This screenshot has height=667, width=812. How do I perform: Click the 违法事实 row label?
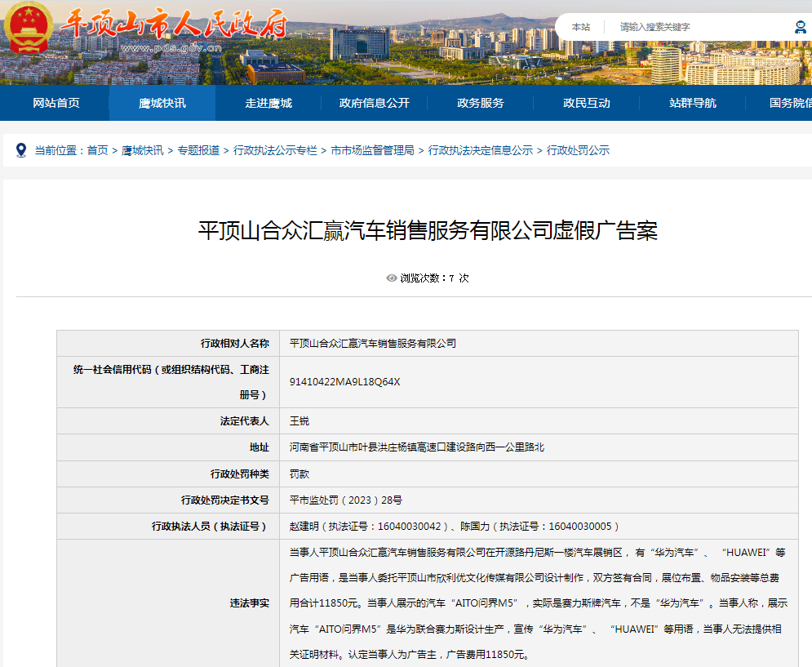coord(250,603)
